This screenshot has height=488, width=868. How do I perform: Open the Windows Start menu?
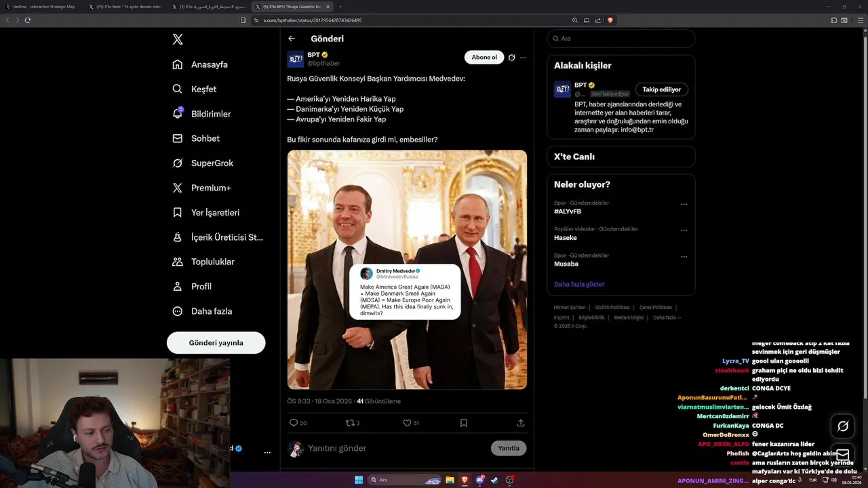[x=359, y=480]
